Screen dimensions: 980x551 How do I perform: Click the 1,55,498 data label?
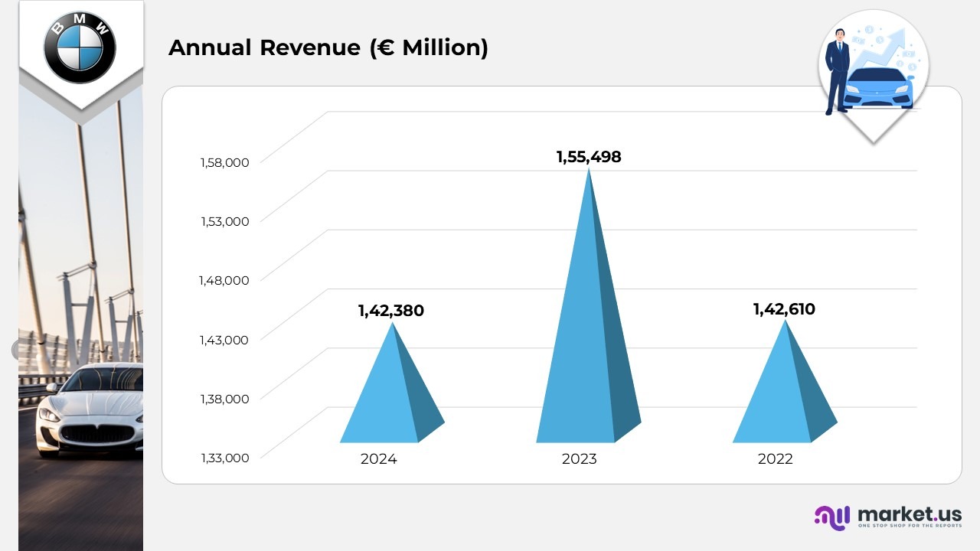point(588,157)
